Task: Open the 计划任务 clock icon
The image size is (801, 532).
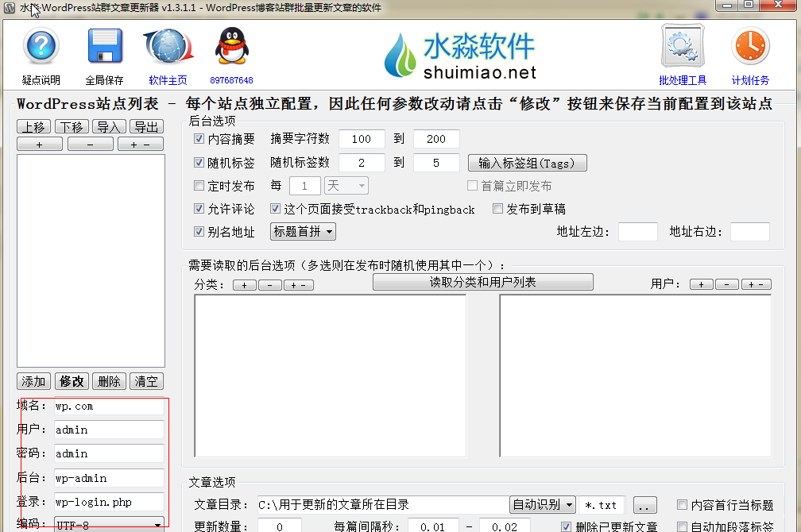Action: [x=750, y=46]
